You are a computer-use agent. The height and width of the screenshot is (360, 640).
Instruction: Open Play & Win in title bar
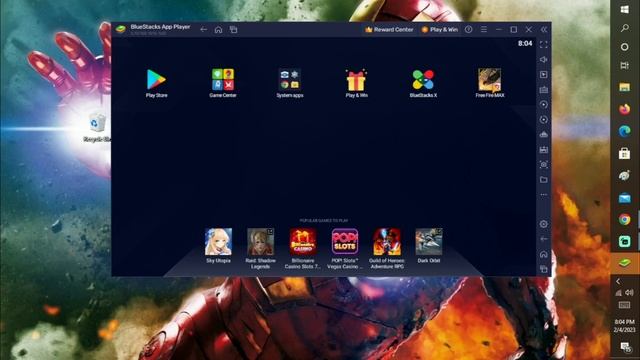coord(440,29)
